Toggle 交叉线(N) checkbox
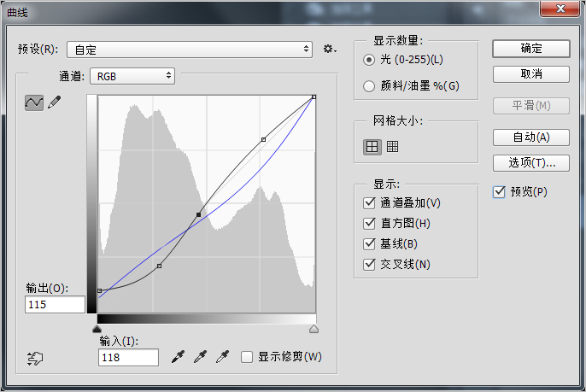Screen dimensions: 586x392 point(369,265)
